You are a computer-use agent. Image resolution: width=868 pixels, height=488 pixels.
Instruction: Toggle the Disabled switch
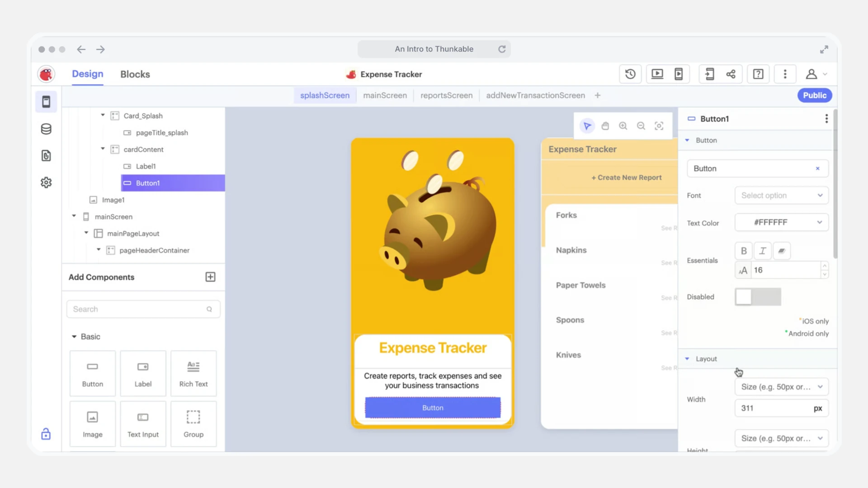click(758, 297)
